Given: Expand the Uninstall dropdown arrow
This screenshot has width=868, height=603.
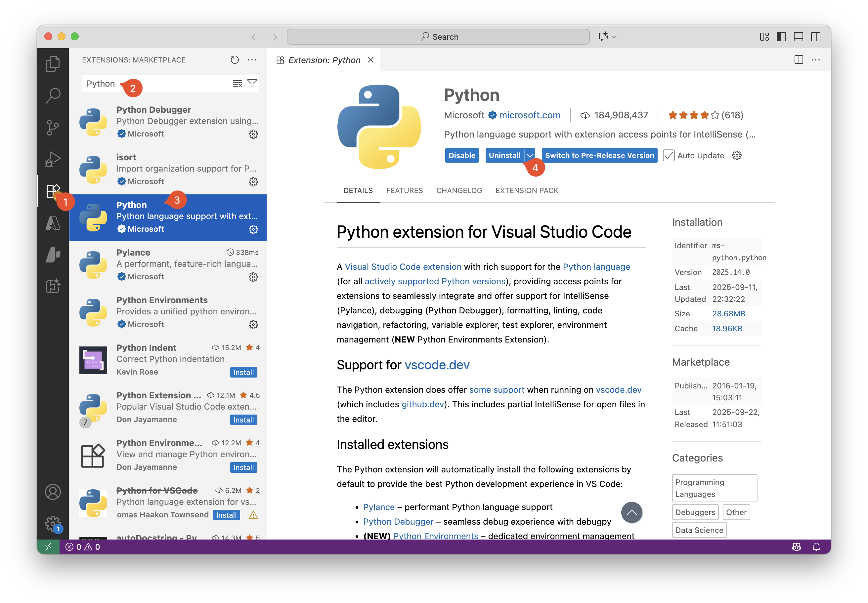Looking at the screenshot, I should (x=530, y=156).
